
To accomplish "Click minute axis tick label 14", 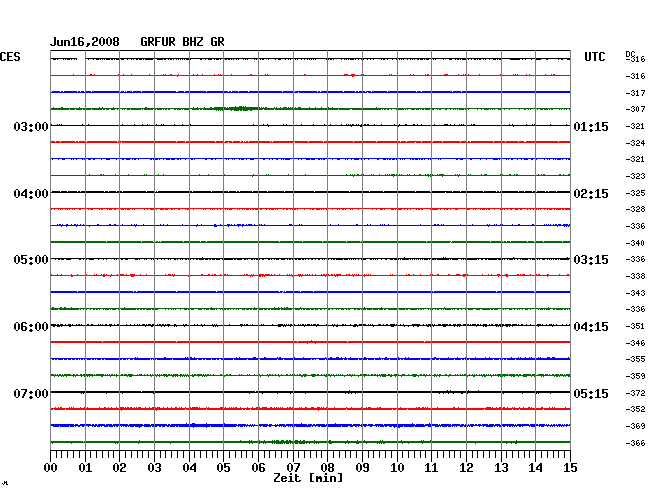I will pyautogui.click(x=535, y=467).
